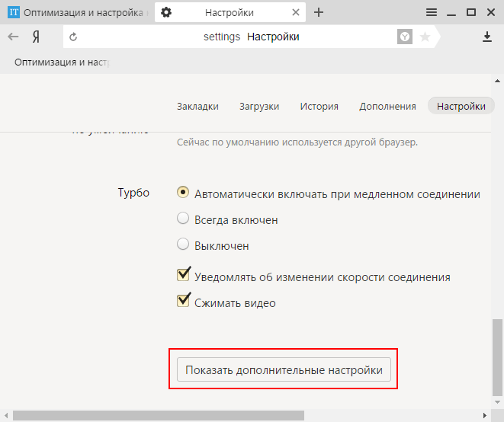504x422 pixels.
Task: Select the 'Выключен' Turbo option
Action: (183, 245)
